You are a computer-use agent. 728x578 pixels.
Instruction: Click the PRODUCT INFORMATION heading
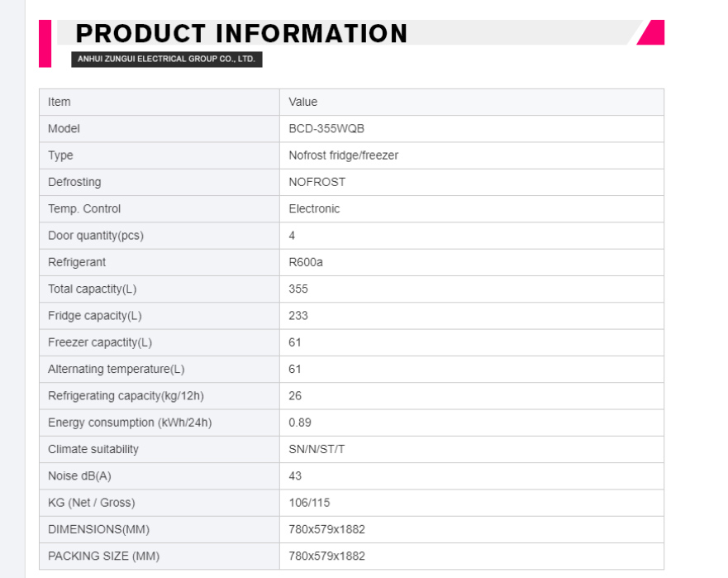point(241,33)
